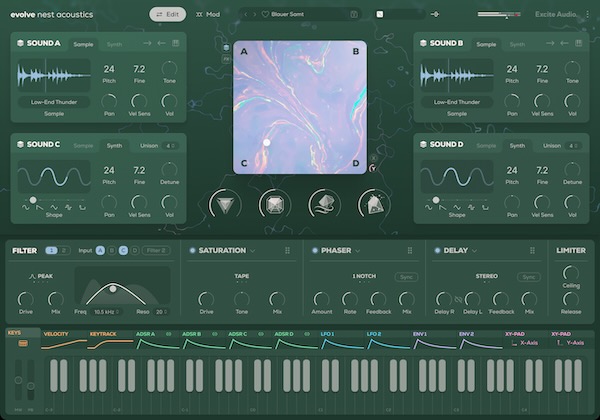Click the Phaser Sync button
This screenshot has width=600, height=420.
tap(406, 277)
